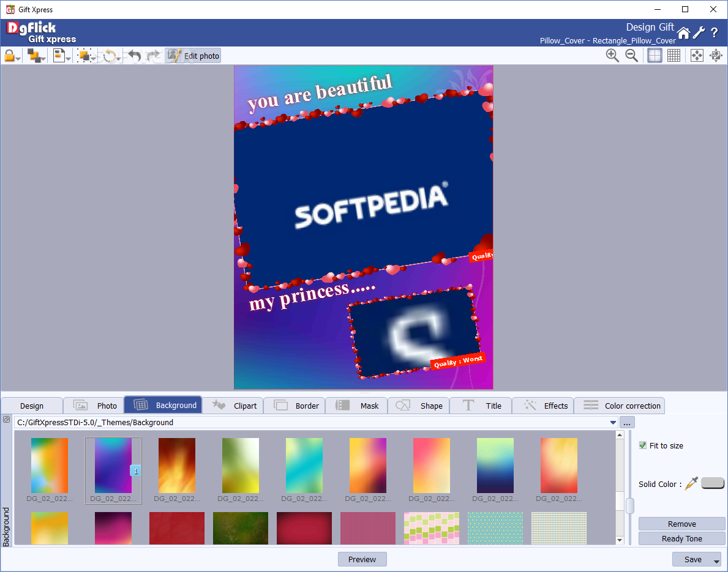This screenshot has width=728, height=572.
Task: Open help with the question mark icon
Action: pyautogui.click(x=715, y=32)
